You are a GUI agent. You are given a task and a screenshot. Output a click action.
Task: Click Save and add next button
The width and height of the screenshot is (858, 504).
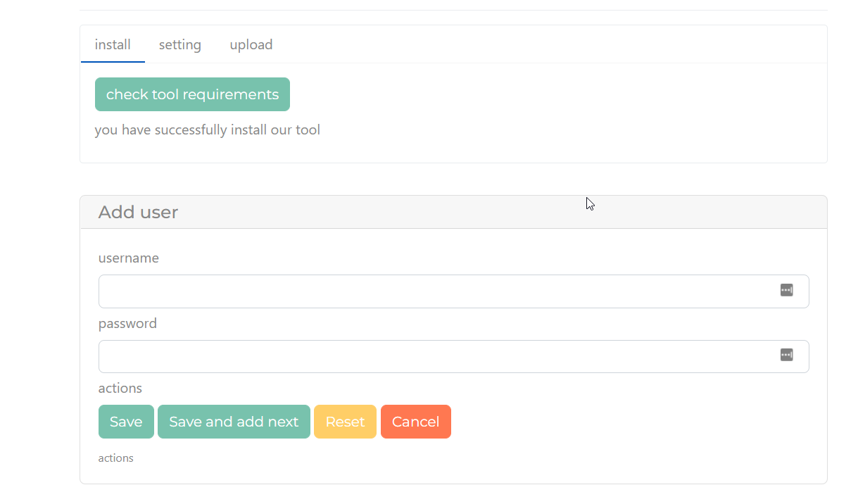[234, 422]
